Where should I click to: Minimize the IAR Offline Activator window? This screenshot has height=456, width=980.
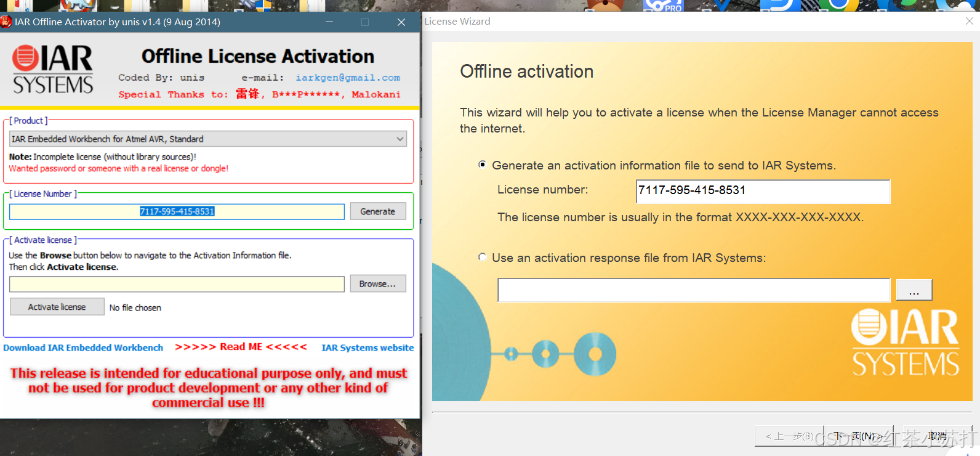[330, 22]
